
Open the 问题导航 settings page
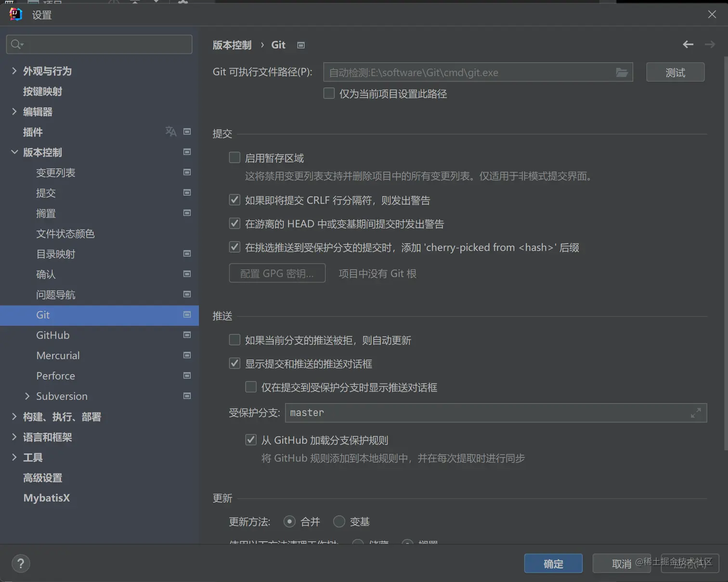tap(55, 294)
